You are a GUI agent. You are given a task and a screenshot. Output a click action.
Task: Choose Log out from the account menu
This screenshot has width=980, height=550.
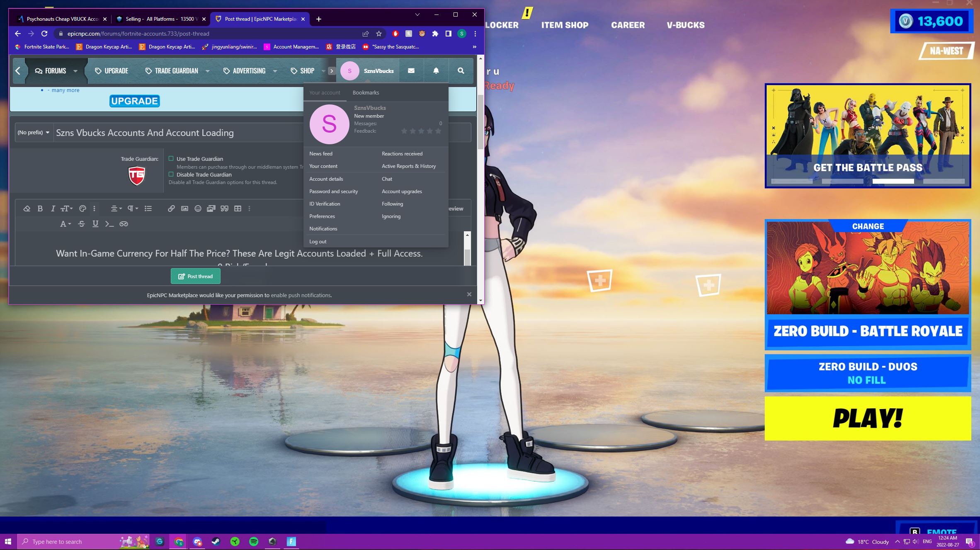318,241
